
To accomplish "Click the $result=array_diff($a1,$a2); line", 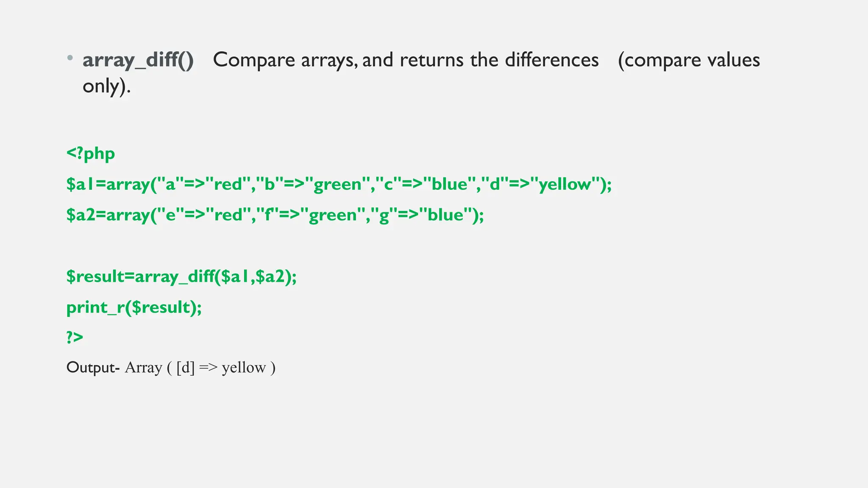I will 181,277.
